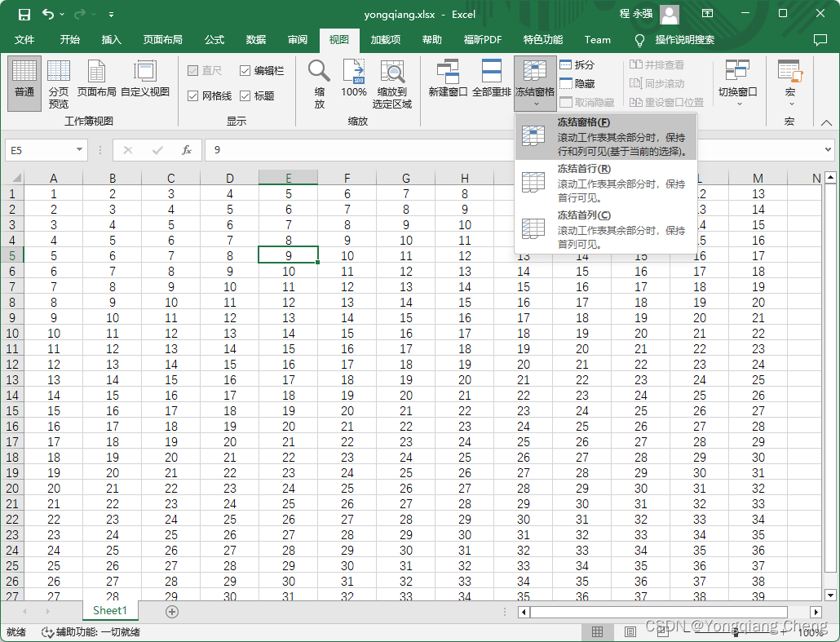This screenshot has width=840, height=642.
Task: Click the Freeze Panes (冻结窗格) ribbon button
Action: (x=535, y=83)
